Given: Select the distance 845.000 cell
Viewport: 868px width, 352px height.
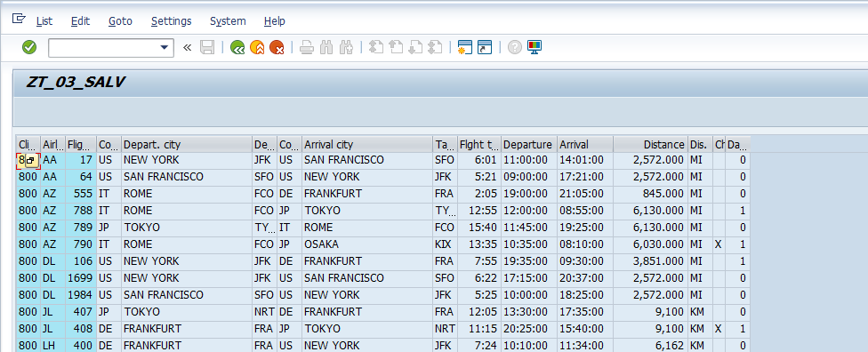Looking at the screenshot, I should (650, 194).
